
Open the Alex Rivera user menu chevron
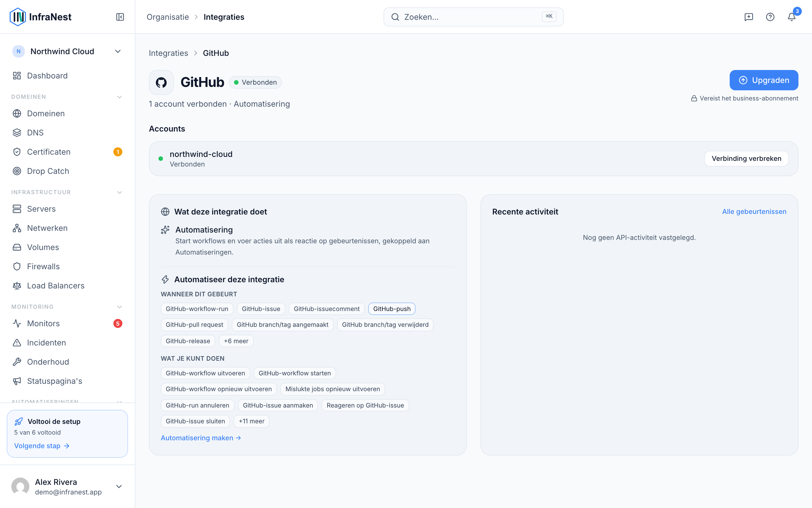[x=119, y=487]
